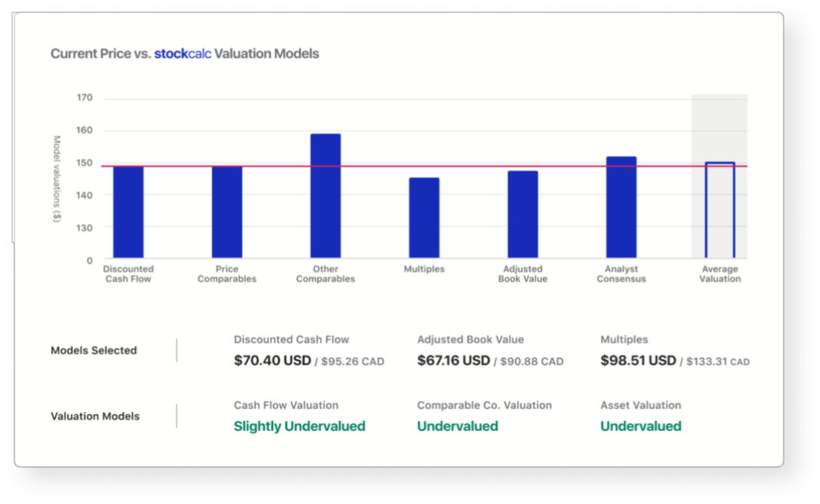Click the outlined Average Valuation bar

(x=720, y=211)
